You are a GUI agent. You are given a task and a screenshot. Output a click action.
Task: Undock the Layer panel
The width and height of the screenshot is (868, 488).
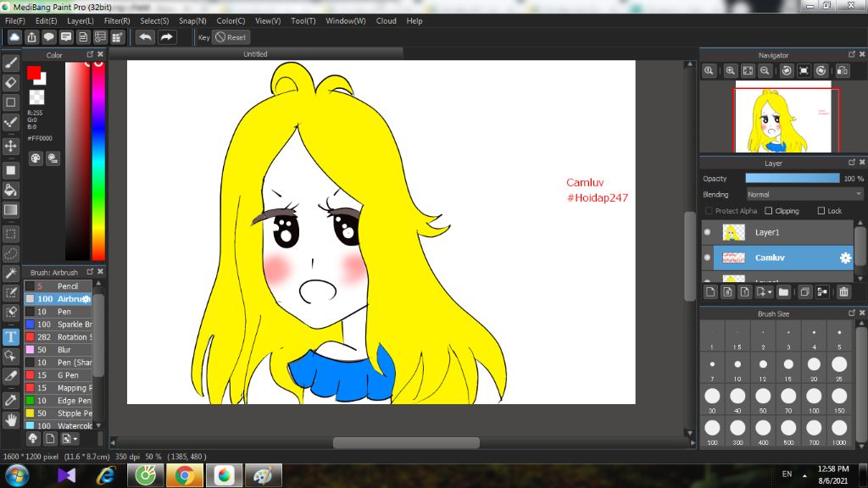coord(852,162)
